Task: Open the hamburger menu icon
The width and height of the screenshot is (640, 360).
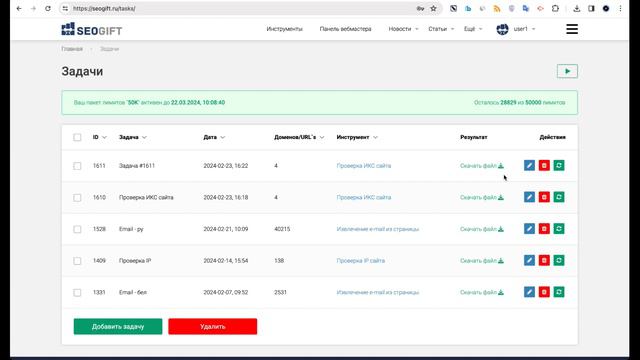Action: 572,29
